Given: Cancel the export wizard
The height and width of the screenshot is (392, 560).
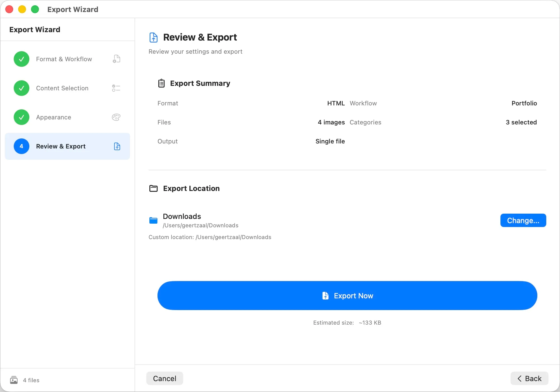Looking at the screenshot, I should coord(164,379).
